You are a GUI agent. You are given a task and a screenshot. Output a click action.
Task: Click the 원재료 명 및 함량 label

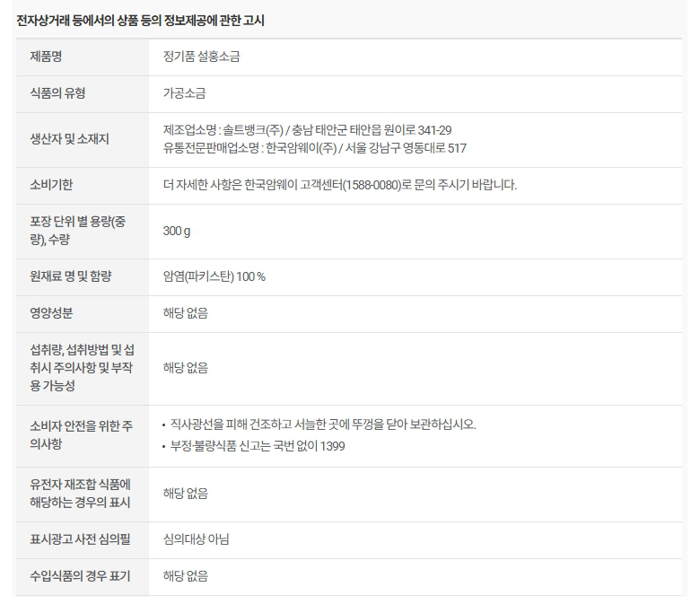pyautogui.click(x=70, y=276)
